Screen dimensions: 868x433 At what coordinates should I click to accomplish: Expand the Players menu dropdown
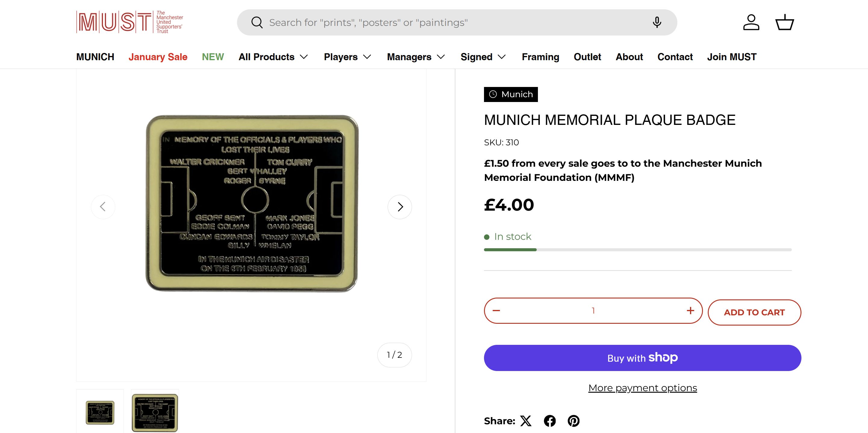point(347,57)
